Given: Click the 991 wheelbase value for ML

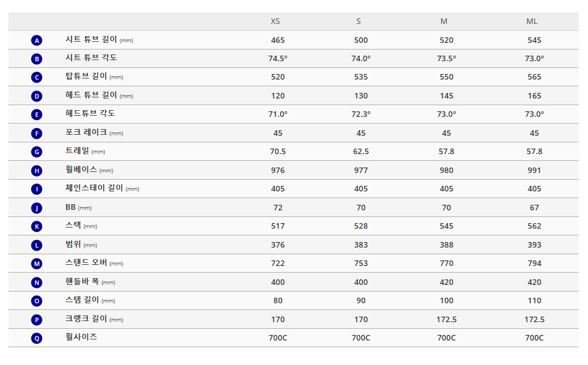Looking at the screenshot, I should [x=535, y=170].
